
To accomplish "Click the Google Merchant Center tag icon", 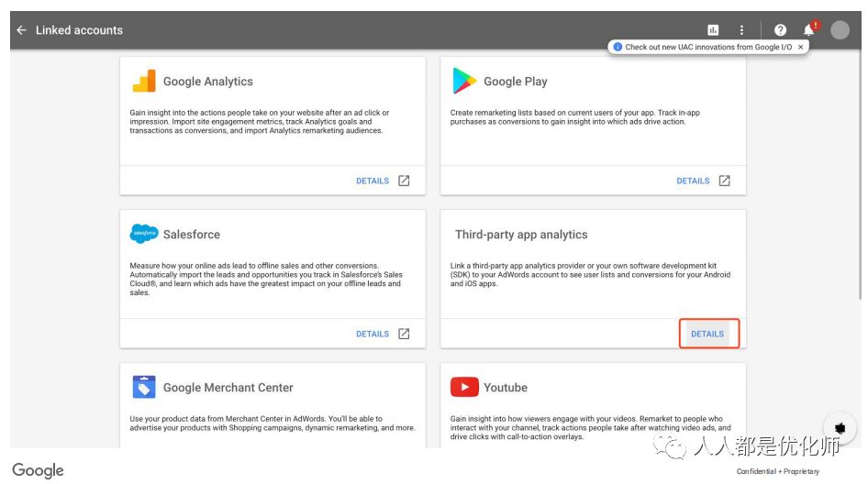I will click(144, 387).
